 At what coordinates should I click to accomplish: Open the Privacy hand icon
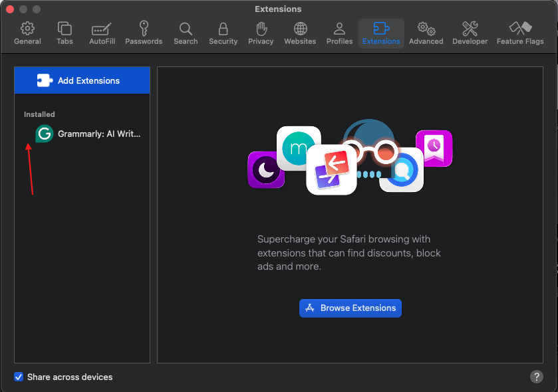(x=261, y=33)
